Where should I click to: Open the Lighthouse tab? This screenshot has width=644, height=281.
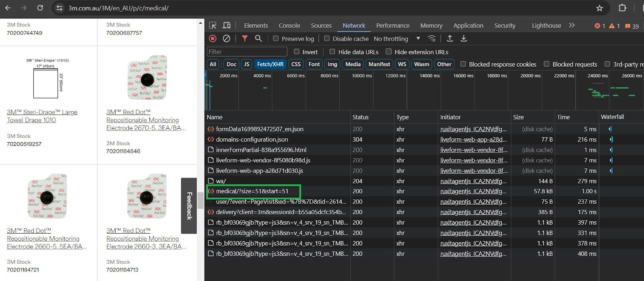546,25
